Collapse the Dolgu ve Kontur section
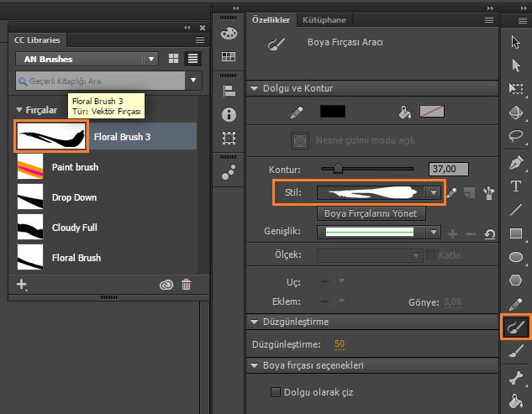The image size is (532, 414). pos(255,88)
